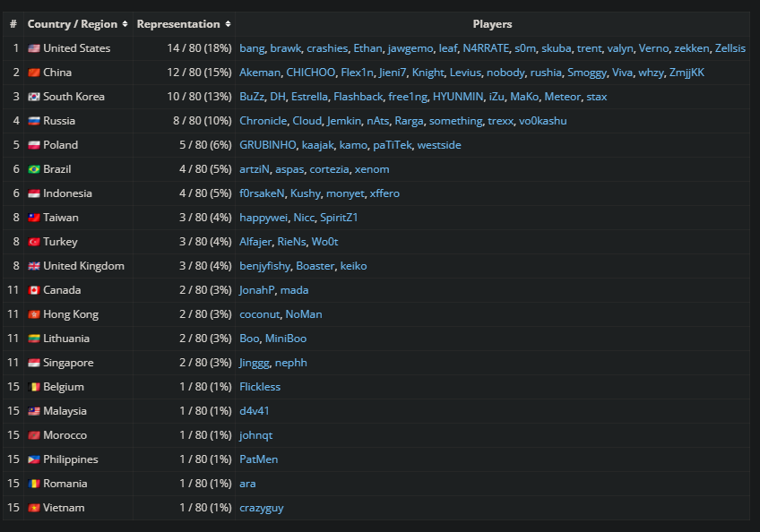Sort by Representation sort arrows
760x532 pixels.
click(x=228, y=24)
